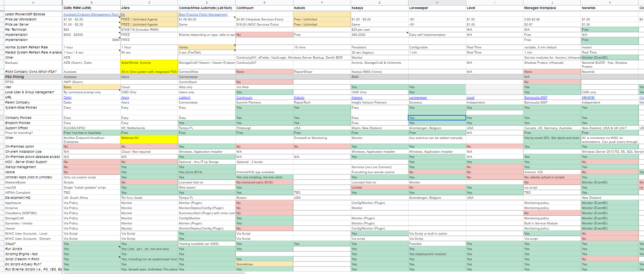Select the 'Summit Partners' cell

264,102
